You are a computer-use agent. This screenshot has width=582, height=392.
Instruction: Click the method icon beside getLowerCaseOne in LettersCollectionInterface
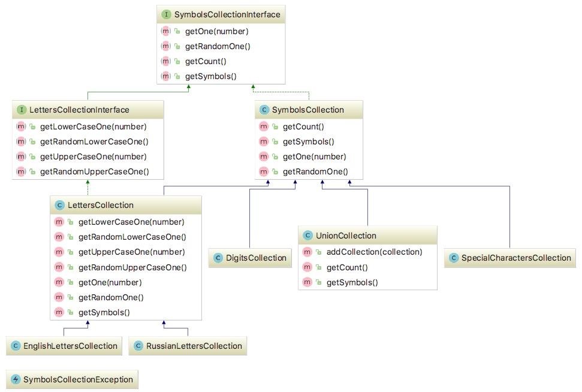[22, 126]
